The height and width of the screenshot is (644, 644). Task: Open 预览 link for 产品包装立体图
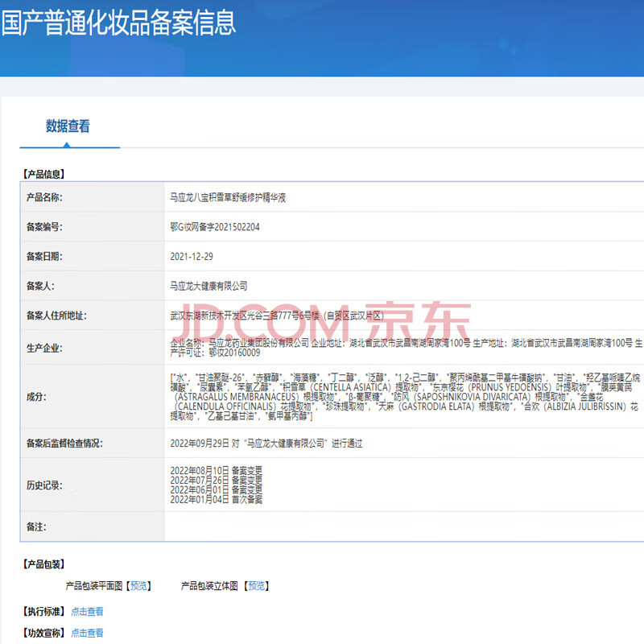256,586
